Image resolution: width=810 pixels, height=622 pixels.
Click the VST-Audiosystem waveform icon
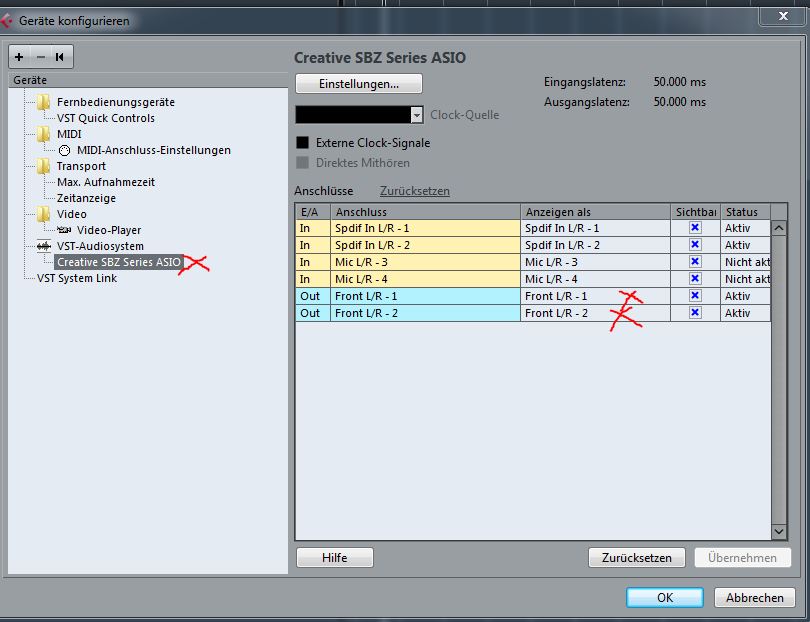pos(44,246)
